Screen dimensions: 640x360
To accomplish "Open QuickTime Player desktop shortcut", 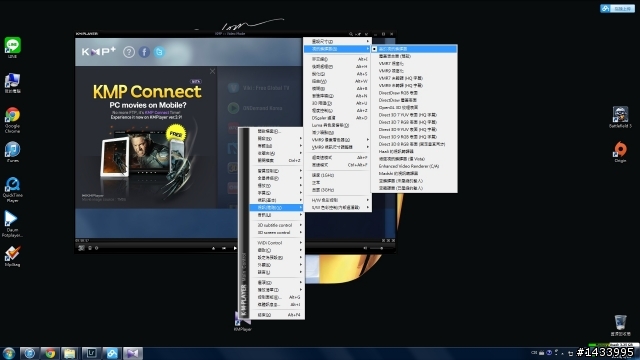I will tap(13, 190).
